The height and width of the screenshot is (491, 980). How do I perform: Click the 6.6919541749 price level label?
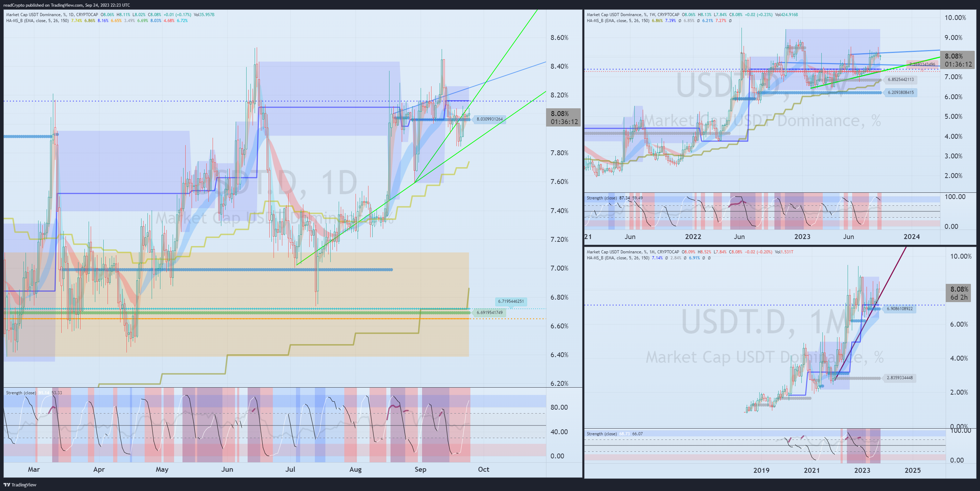click(489, 313)
